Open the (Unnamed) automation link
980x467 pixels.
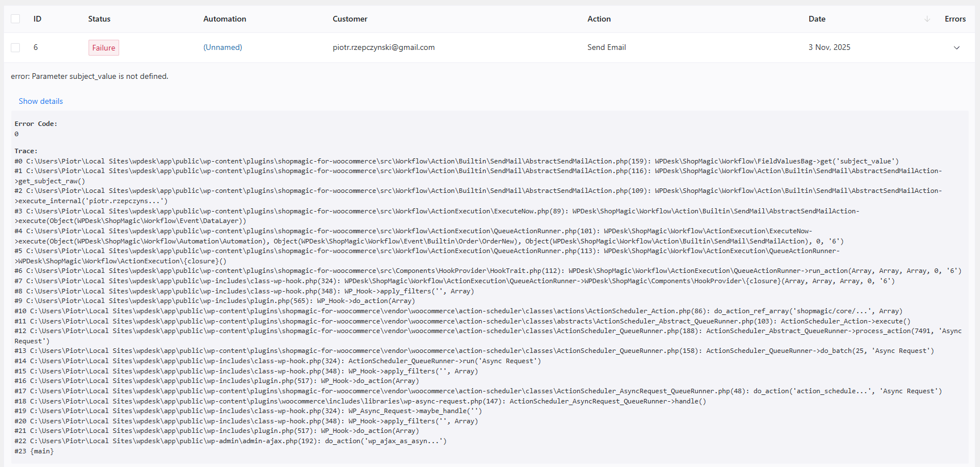pyautogui.click(x=222, y=48)
